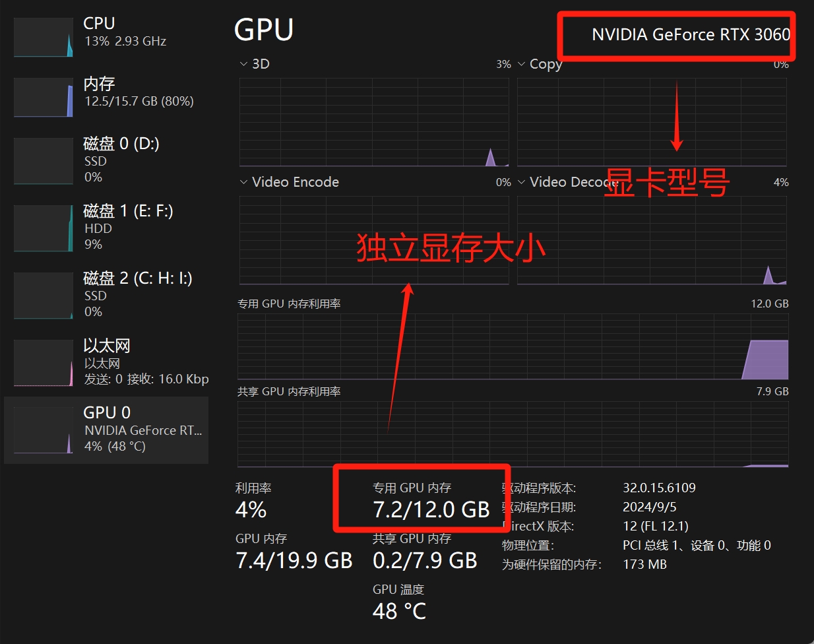This screenshot has width=814, height=644.
Task: Click the 7.2/12.0 GB dedicated memory value
Action: click(x=431, y=510)
